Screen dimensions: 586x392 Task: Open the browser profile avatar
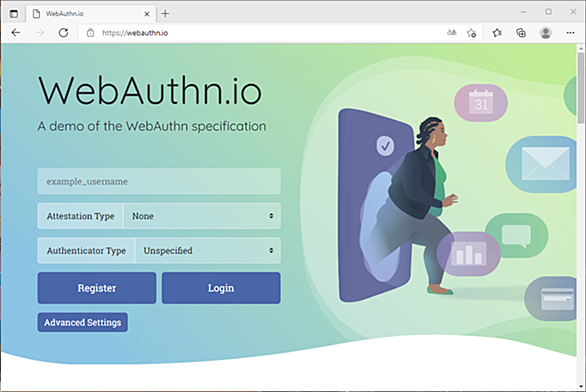tap(546, 33)
